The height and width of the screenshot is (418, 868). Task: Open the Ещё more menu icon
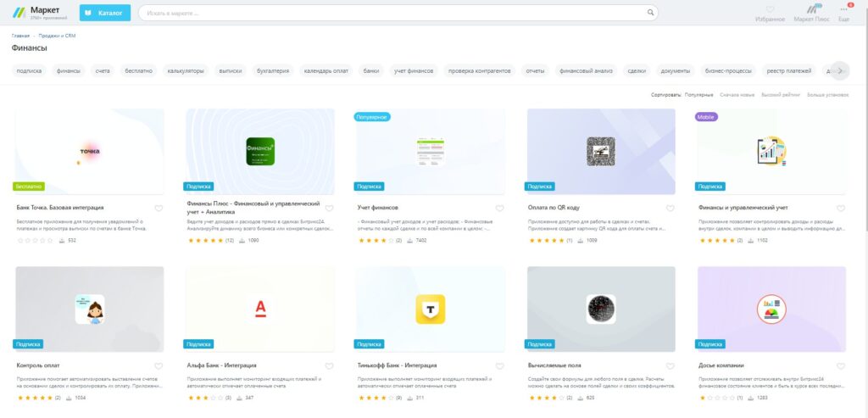(843, 9)
